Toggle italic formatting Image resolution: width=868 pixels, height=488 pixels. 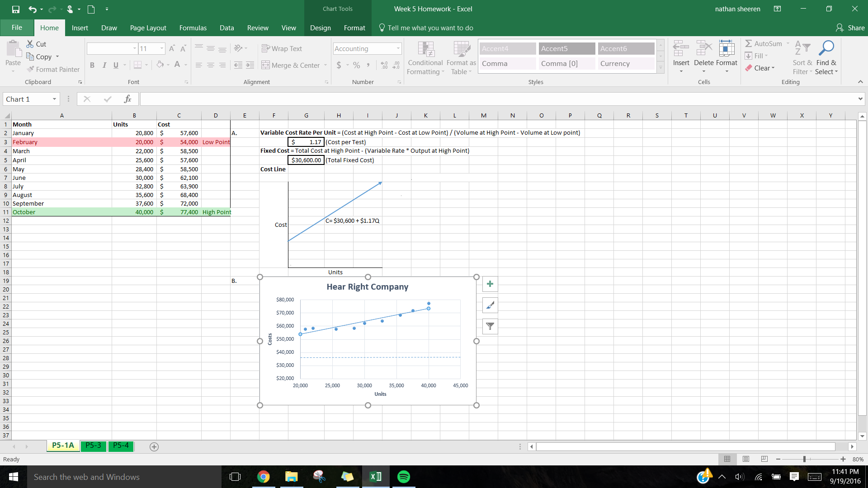point(104,65)
